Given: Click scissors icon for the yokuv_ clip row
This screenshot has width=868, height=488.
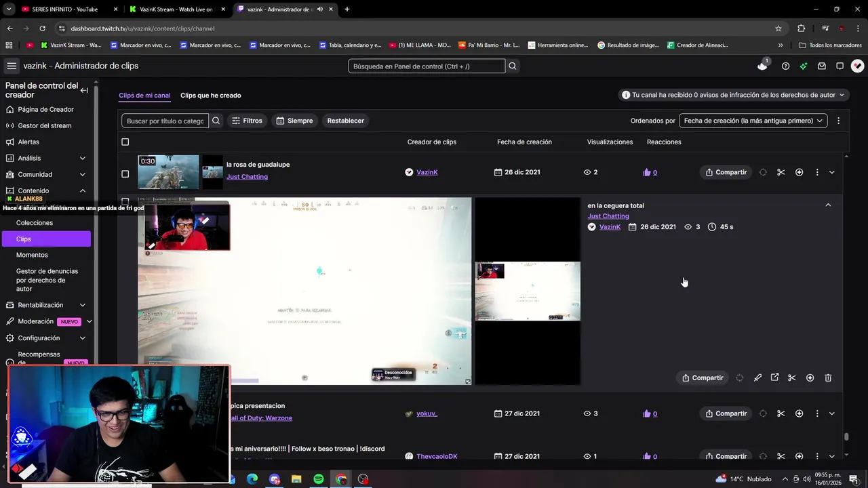Looking at the screenshot, I should coord(781,413).
